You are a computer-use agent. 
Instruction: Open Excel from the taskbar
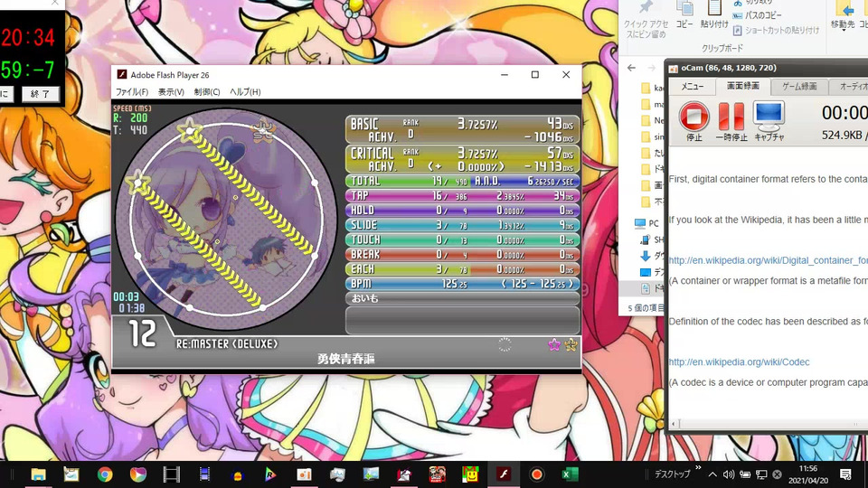pyautogui.click(x=570, y=474)
